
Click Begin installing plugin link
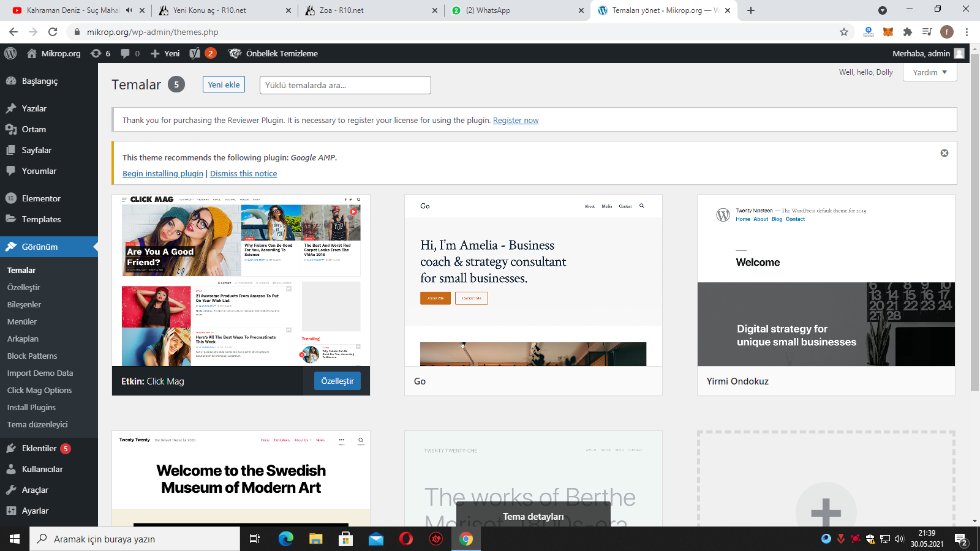[x=163, y=174]
